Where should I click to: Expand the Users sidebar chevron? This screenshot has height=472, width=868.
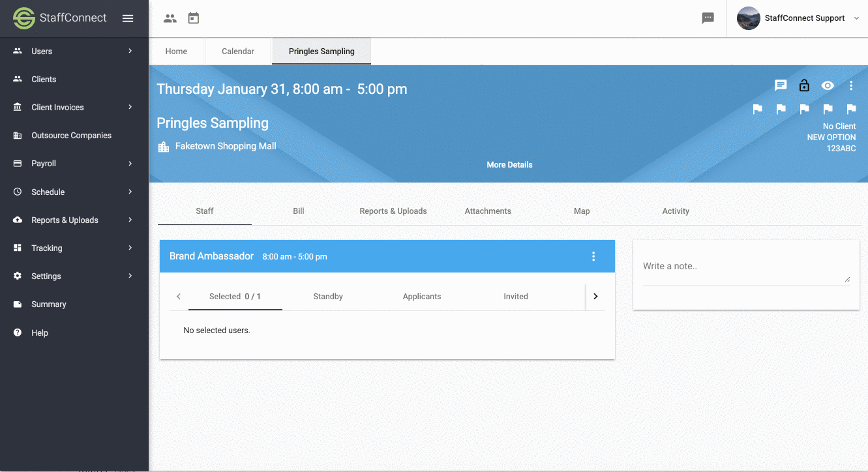[x=130, y=51]
